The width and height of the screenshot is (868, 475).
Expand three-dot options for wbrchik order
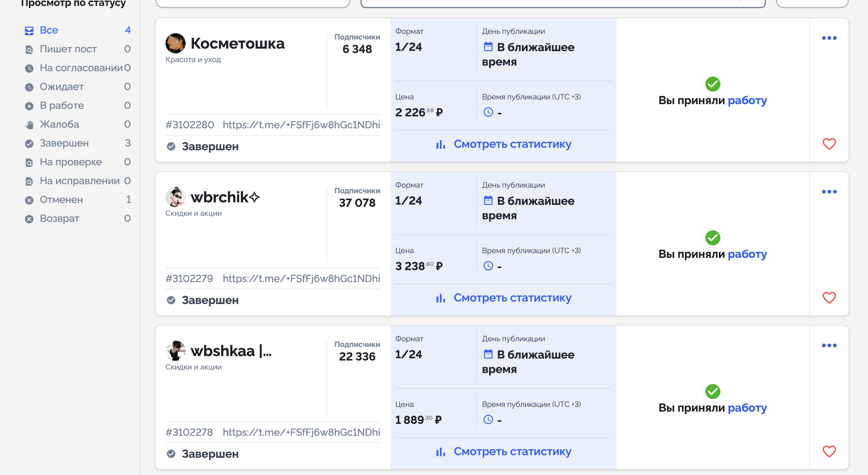pyautogui.click(x=829, y=192)
